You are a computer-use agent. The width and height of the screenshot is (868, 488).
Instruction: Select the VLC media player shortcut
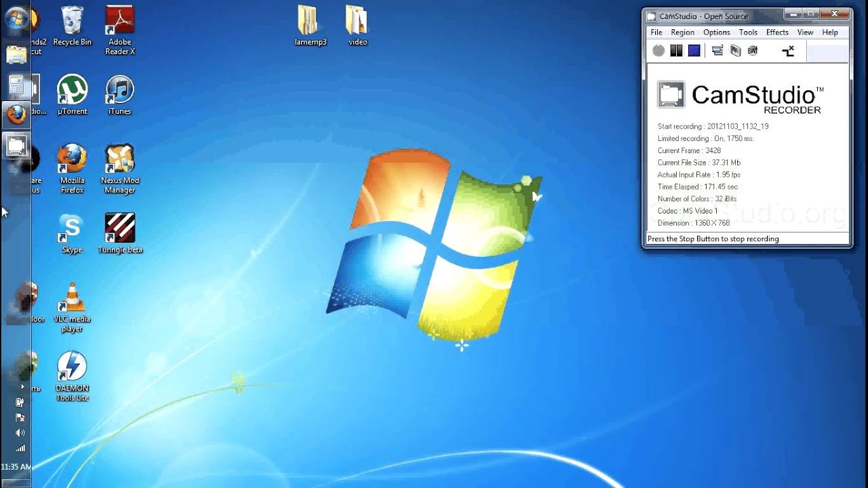(x=72, y=308)
